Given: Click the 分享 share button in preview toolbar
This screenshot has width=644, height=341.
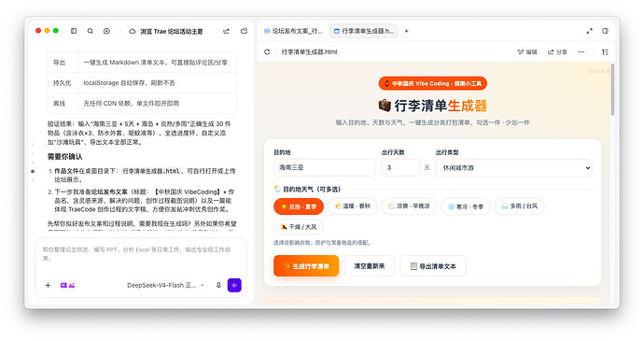Looking at the screenshot, I should 557,51.
